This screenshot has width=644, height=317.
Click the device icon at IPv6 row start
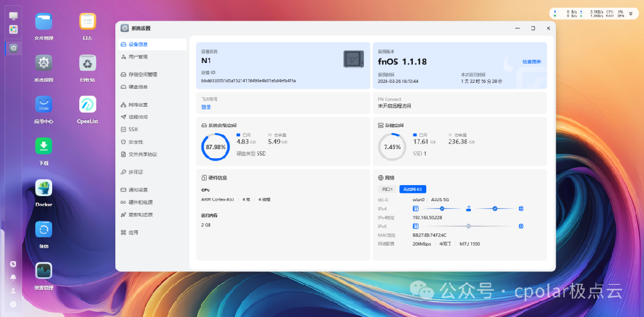point(415,226)
